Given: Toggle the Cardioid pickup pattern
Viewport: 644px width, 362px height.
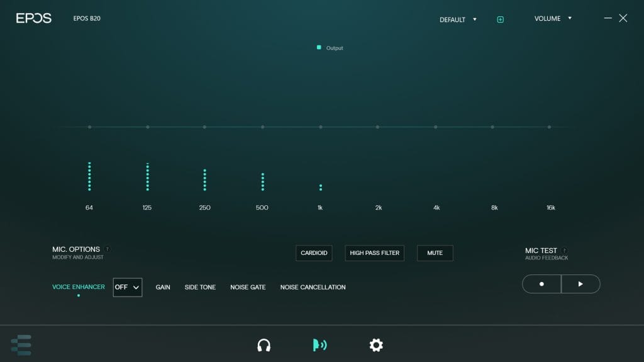Looking at the screenshot, I should point(314,253).
